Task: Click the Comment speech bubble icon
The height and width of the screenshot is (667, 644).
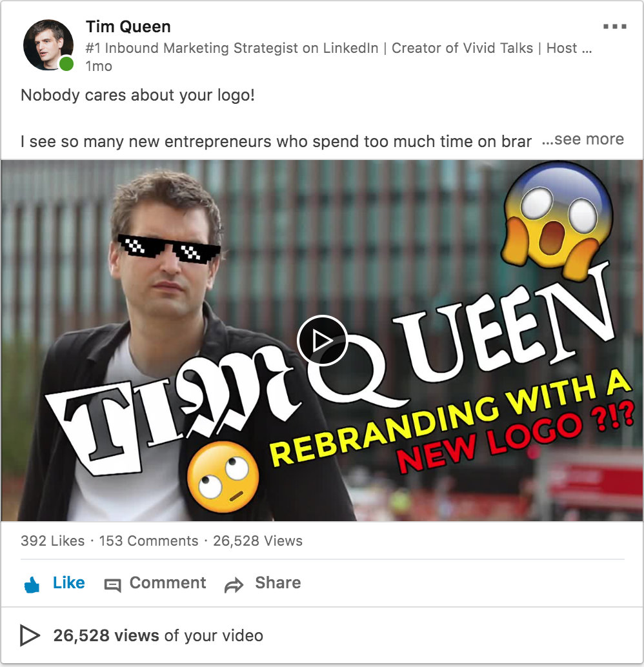Action: coord(113,585)
